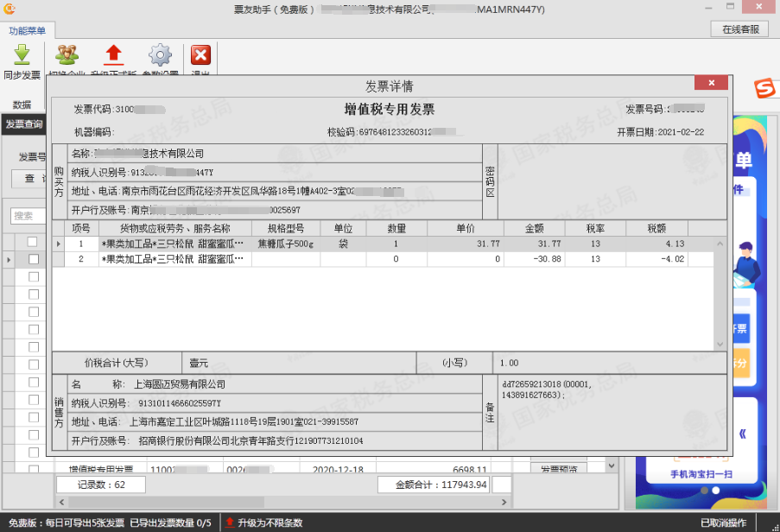Click the 金额合计：117943.94 field

434,484
